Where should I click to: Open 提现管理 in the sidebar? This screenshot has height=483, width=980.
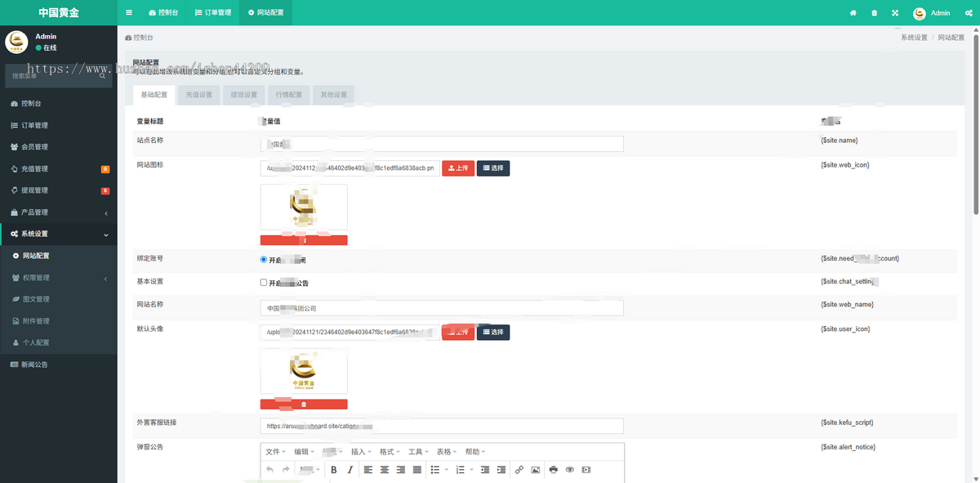point(58,190)
